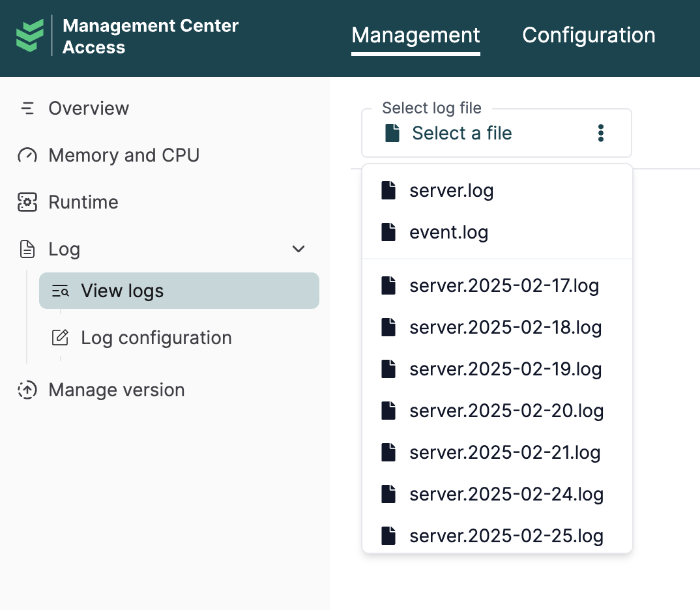Navigate to Manage version

click(116, 390)
